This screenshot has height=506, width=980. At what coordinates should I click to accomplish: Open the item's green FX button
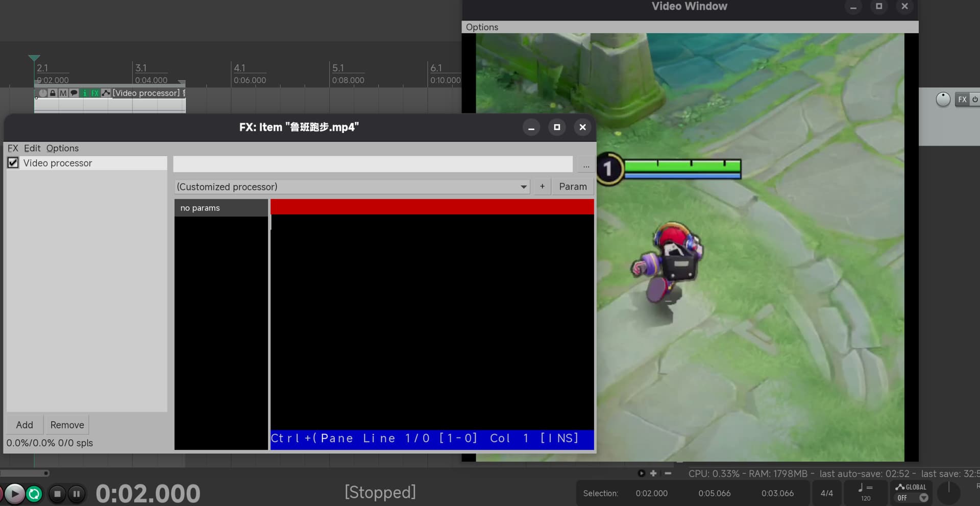click(95, 93)
